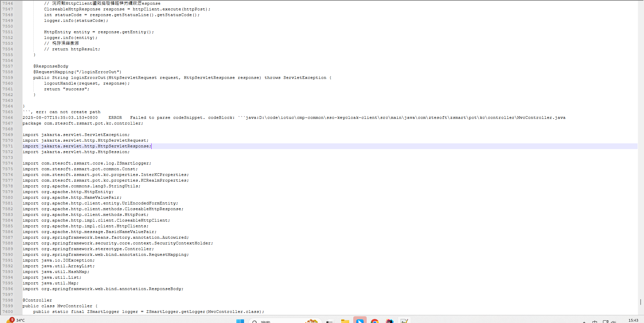This screenshot has height=323, width=644.
Task: Click the InterKCProperties import line
Action: pyautogui.click(x=106, y=175)
